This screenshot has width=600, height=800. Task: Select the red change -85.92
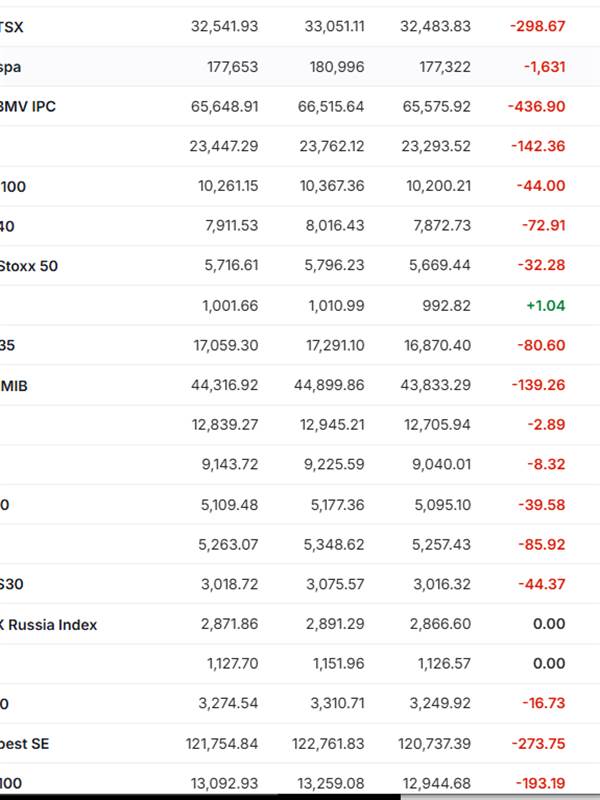[542, 544]
